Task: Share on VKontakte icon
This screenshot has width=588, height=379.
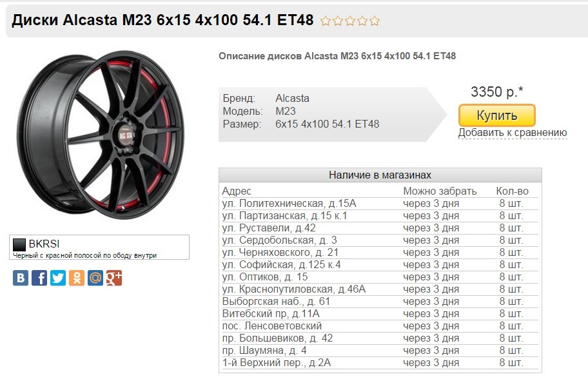Action: click(21, 278)
